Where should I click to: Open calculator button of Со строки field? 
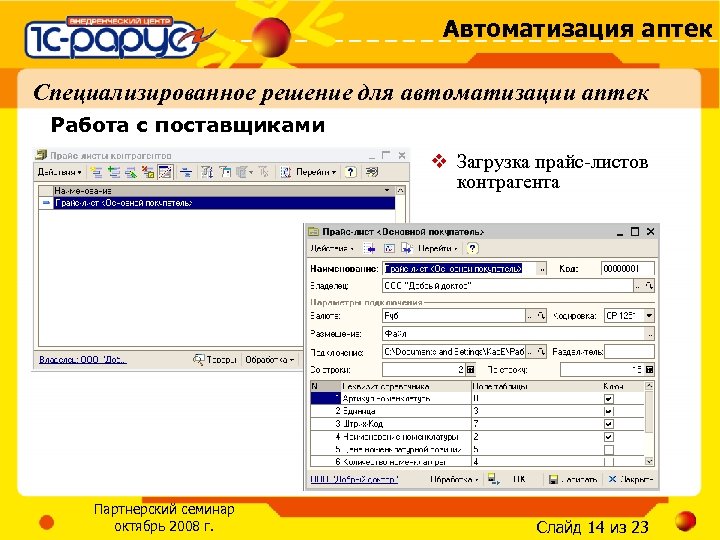[x=471, y=370]
